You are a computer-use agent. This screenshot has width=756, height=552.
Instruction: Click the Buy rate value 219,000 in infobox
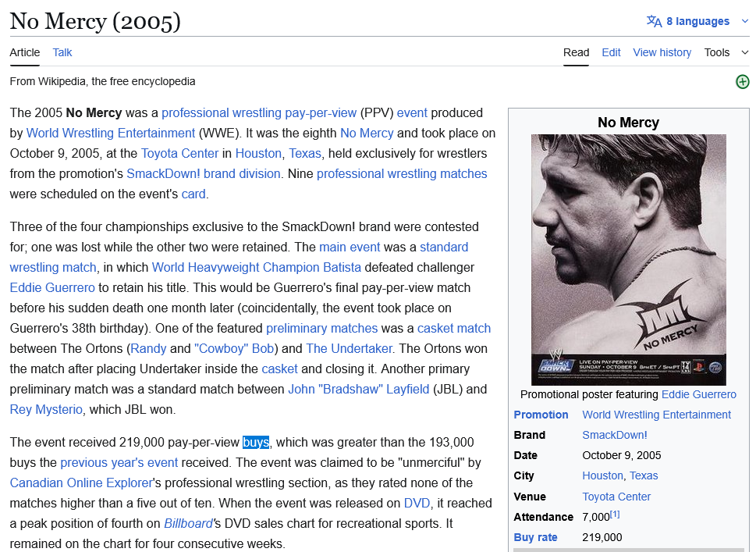click(602, 537)
